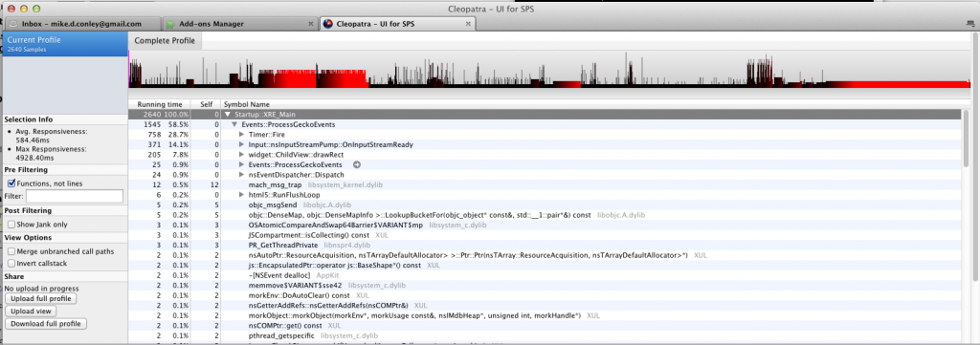Select the -[NSEvent dealloc] row
This screenshot has width=980, height=345.
(545, 275)
